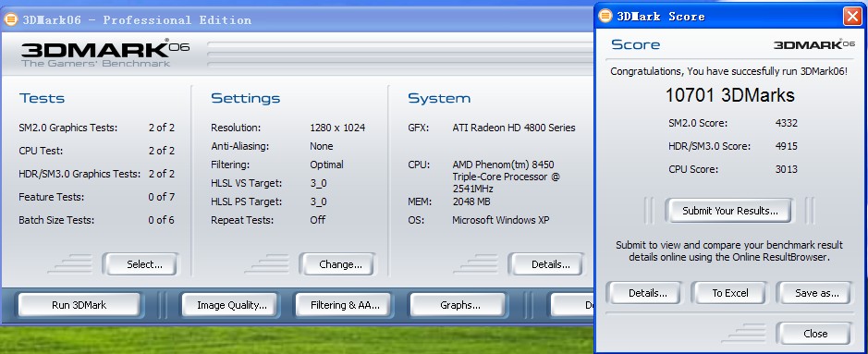The width and height of the screenshot is (868, 354).
Task: Click the Resolution value 1280 x 1024
Action: pyautogui.click(x=337, y=128)
